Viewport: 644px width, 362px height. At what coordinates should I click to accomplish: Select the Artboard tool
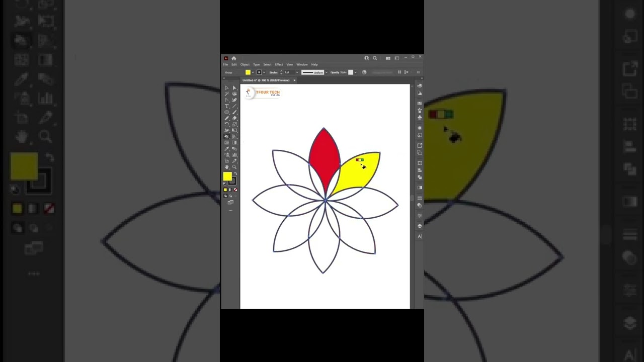(x=227, y=161)
